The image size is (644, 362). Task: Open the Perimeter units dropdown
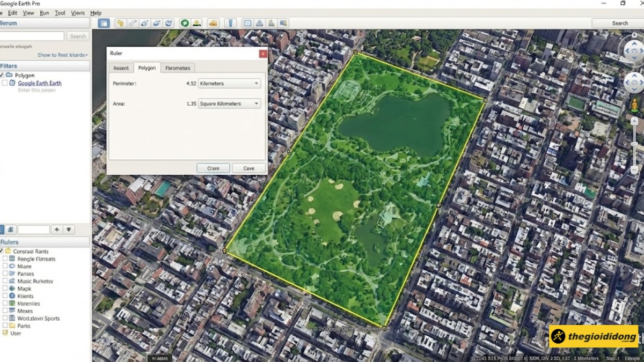pyautogui.click(x=256, y=83)
